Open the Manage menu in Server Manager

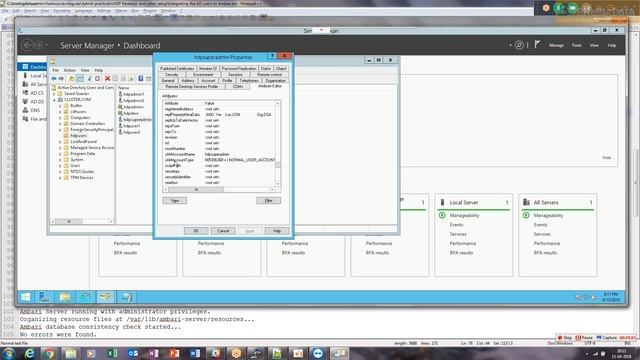pos(556,45)
